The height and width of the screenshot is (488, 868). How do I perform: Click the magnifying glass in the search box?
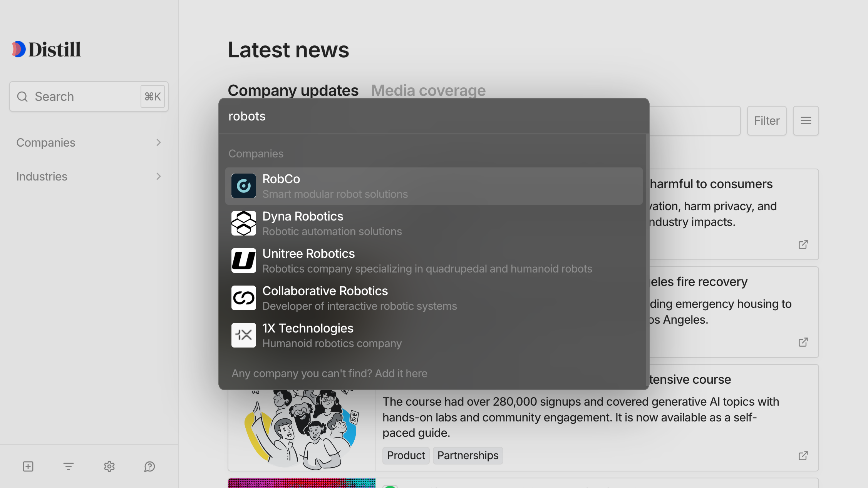pyautogui.click(x=22, y=96)
